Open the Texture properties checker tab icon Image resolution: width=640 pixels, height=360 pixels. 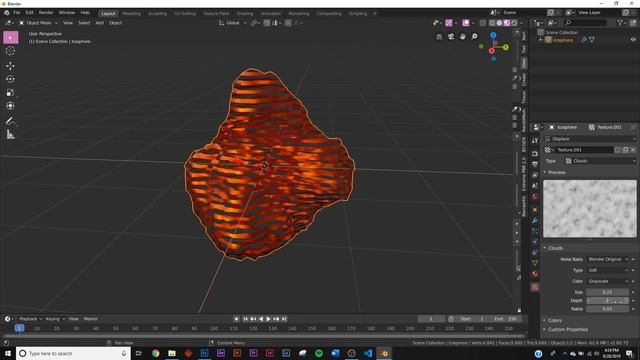click(535, 287)
